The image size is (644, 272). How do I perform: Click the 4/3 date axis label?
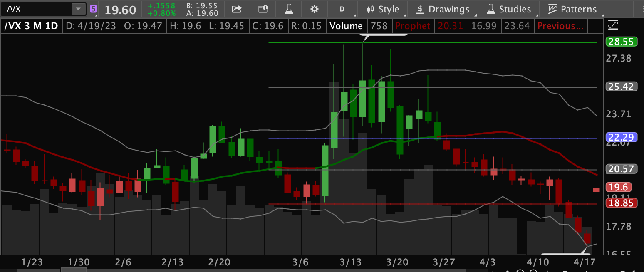click(488, 263)
